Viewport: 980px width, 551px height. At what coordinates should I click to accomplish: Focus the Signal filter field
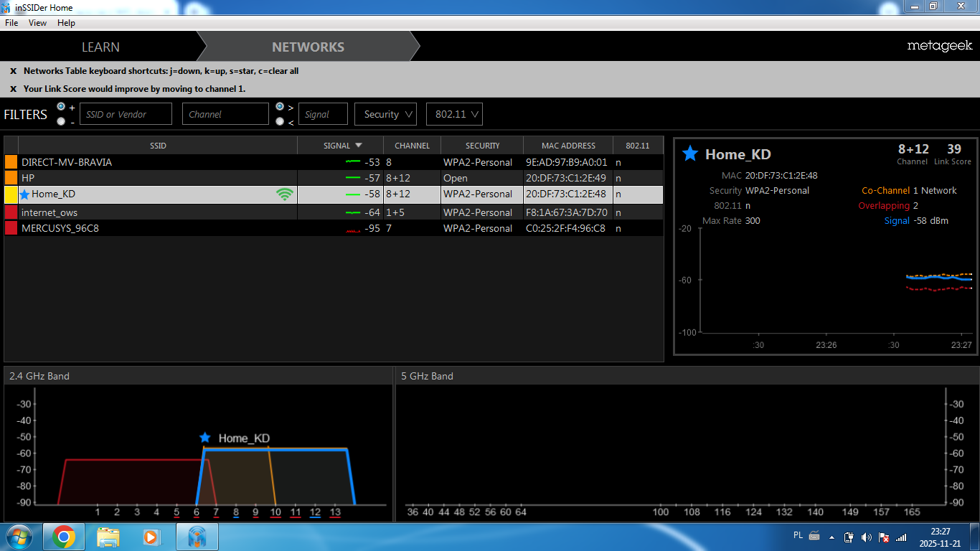[323, 114]
